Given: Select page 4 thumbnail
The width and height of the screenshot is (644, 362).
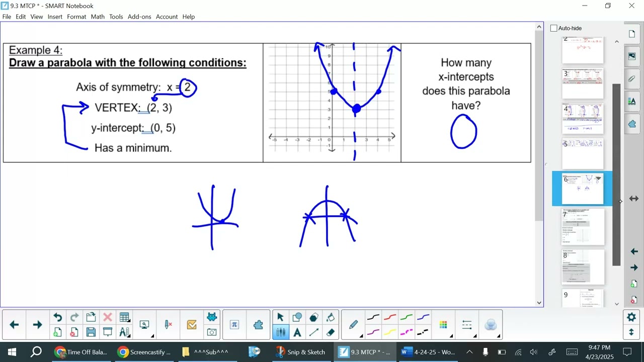Looking at the screenshot, I should tap(583, 119).
